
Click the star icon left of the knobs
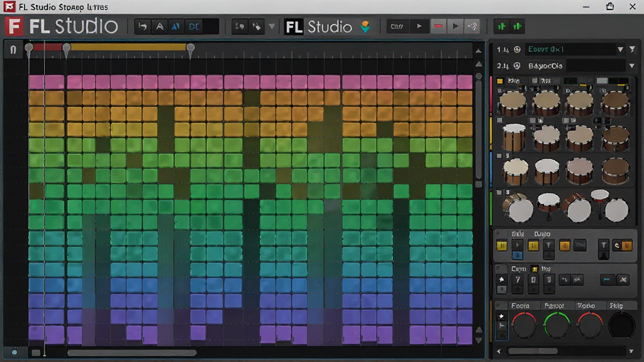pos(501,317)
